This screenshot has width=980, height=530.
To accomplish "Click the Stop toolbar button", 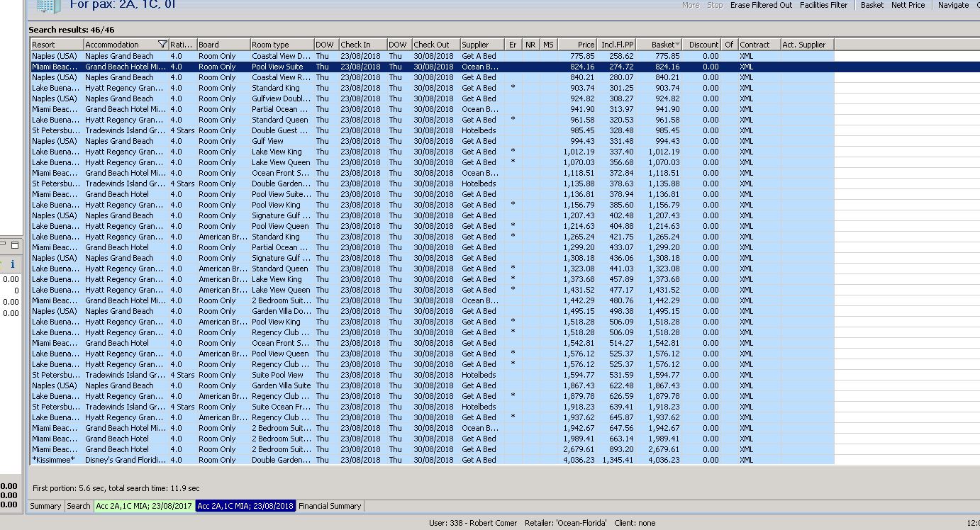I will 715,5.
